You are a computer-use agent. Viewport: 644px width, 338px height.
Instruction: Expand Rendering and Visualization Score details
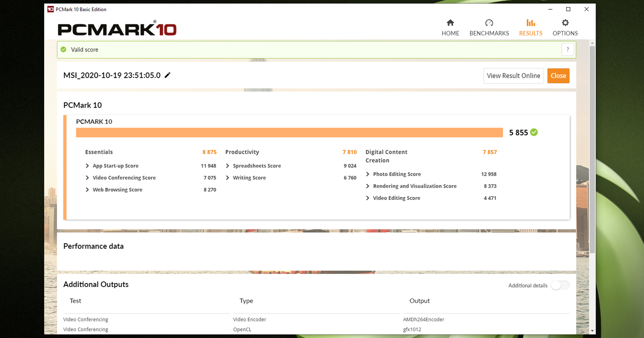pyautogui.click(x=368, y=186)
